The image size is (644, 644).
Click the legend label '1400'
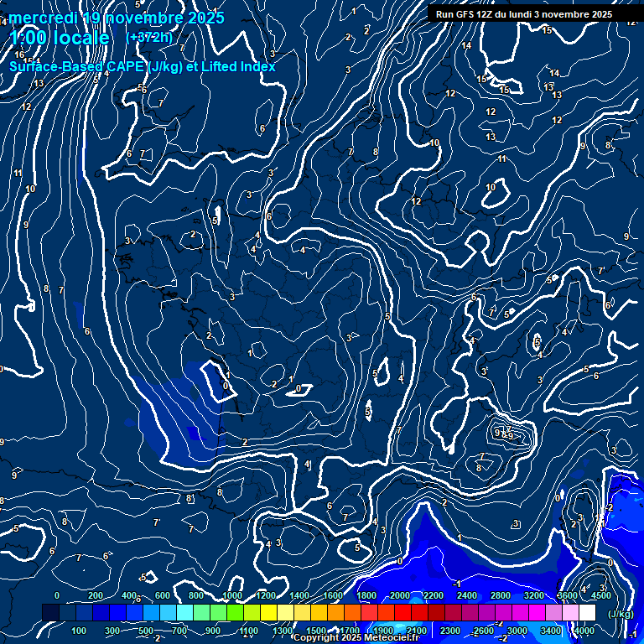coord(299,595)
